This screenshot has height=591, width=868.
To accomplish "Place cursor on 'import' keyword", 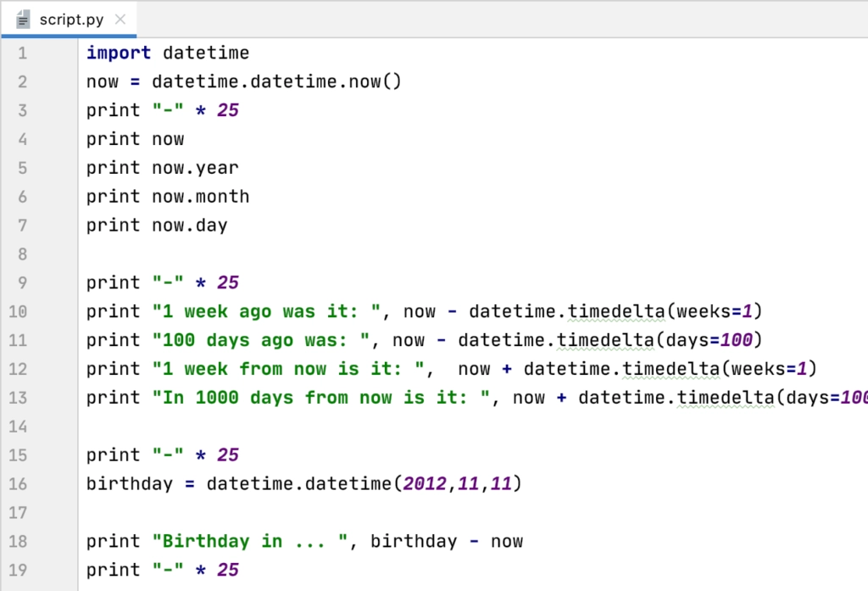I will click(119, 53).
